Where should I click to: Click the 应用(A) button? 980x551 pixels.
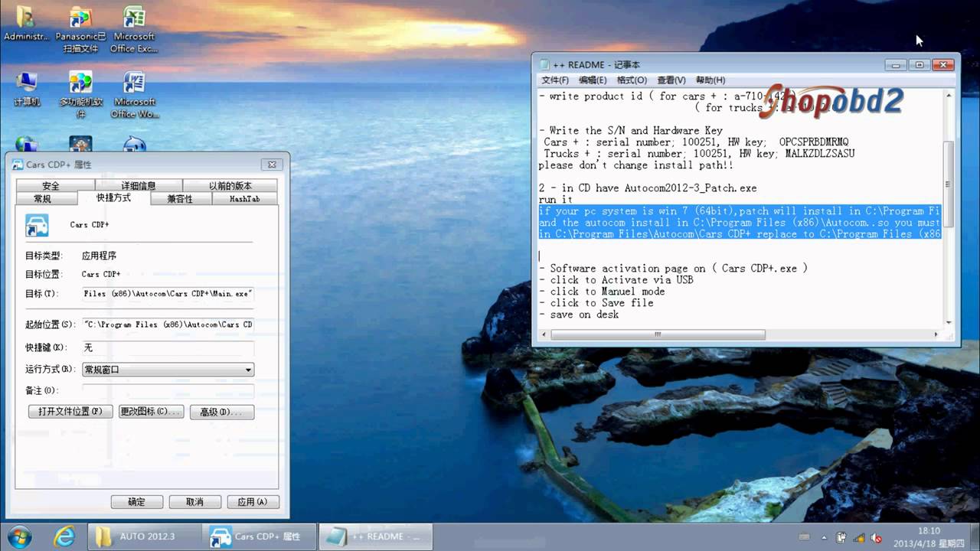253,502
